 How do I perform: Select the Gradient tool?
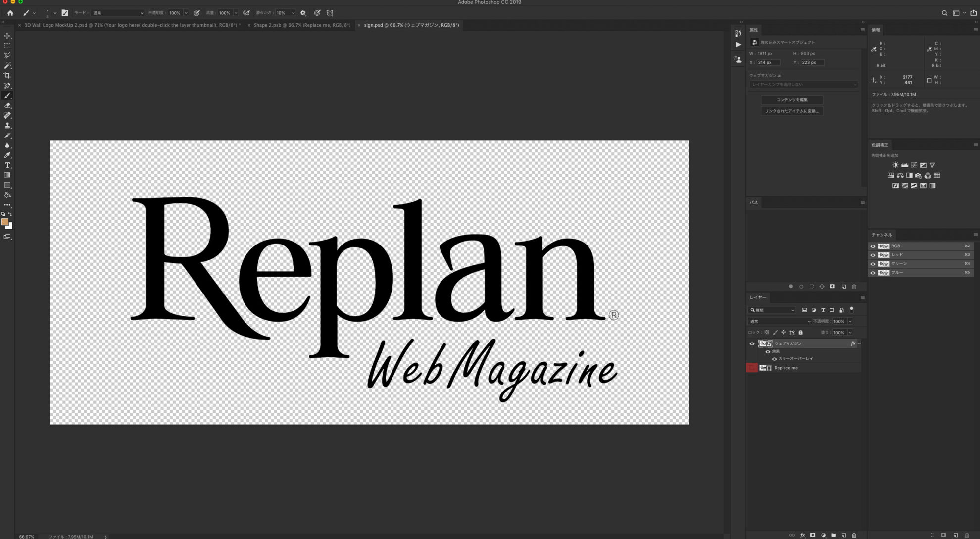click(7, 175)
